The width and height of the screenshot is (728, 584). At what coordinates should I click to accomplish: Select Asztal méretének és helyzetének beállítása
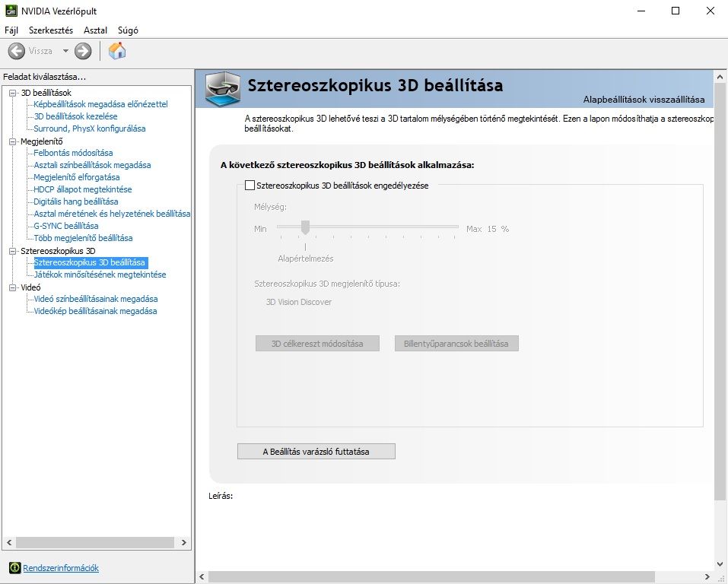pos(112,214)
